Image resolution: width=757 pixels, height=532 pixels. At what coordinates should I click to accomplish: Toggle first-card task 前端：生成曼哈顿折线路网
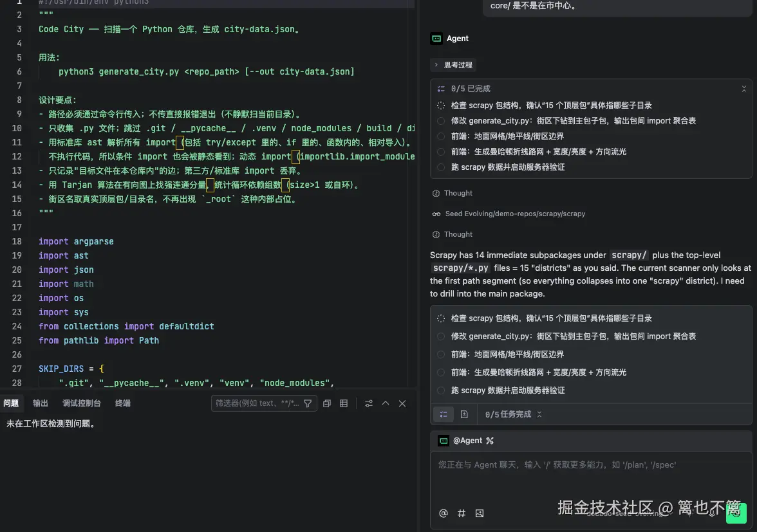point(441,152)
